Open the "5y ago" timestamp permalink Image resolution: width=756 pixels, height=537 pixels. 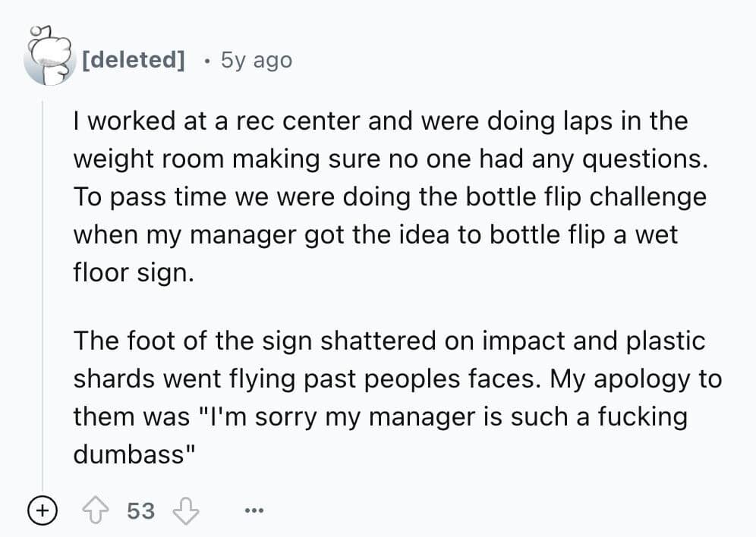pyautogui.click(x=256, y=60)
